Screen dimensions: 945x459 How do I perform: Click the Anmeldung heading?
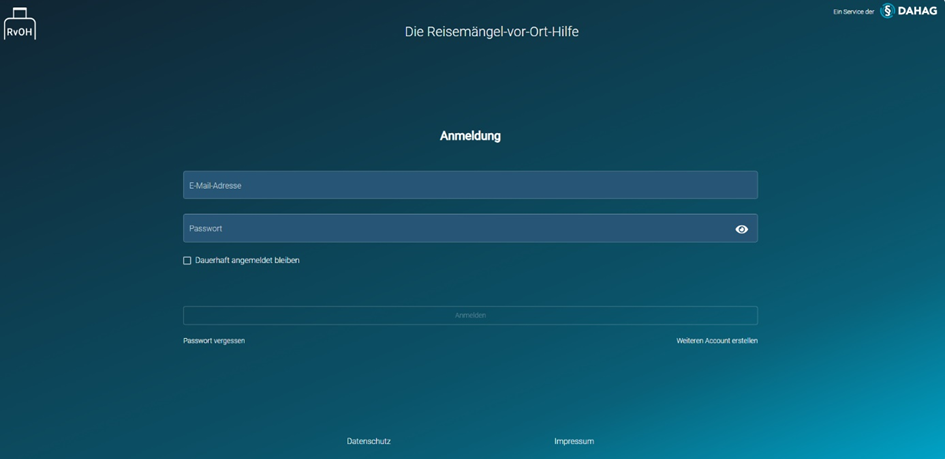point(470,136)
